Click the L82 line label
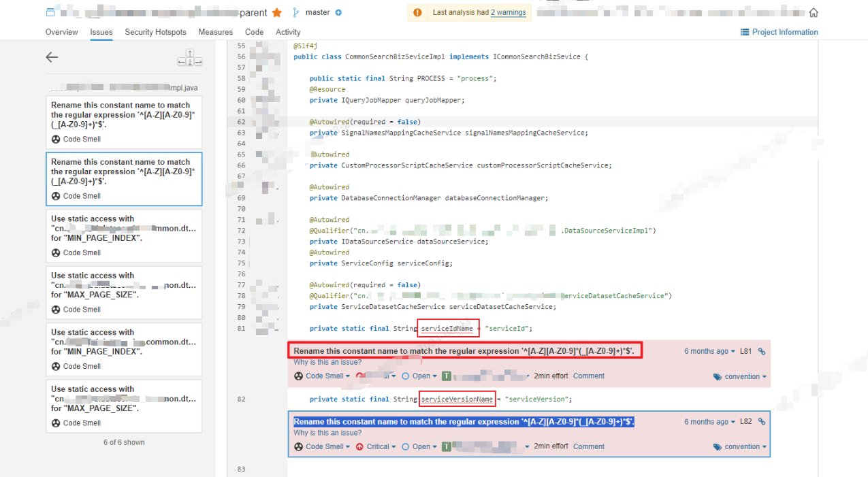This screenshot has width=868, height=477. (x=746, y=422)
